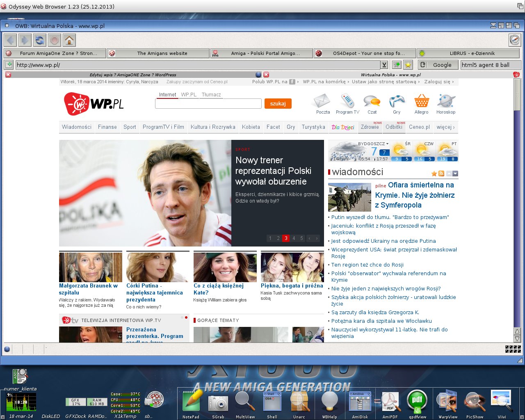Open the URL history dropdown arrow
Image resolution: width=525 pixels, height=420 pixels.
pyautogui.click(x=384, y=65)
